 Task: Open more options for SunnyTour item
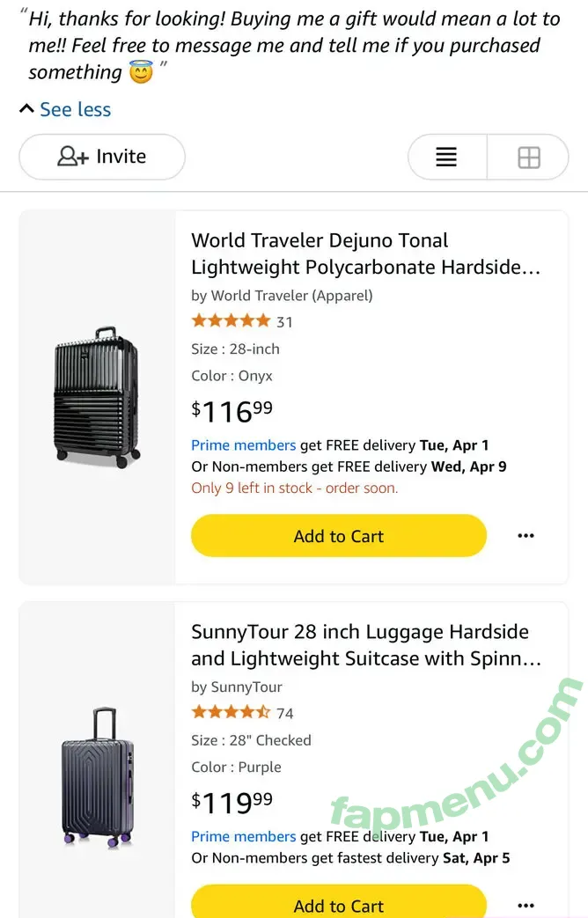click(526, 906)
